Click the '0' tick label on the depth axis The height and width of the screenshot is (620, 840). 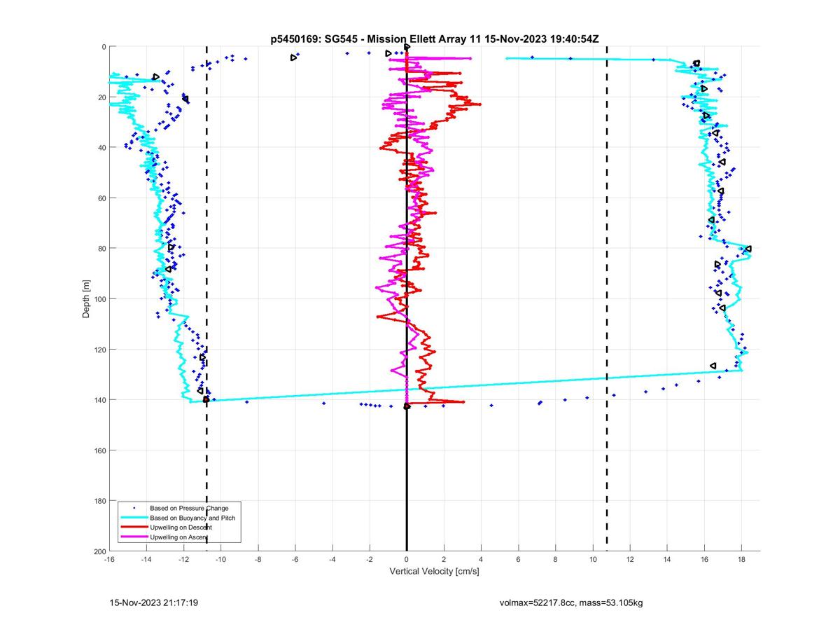coord(104,47)
